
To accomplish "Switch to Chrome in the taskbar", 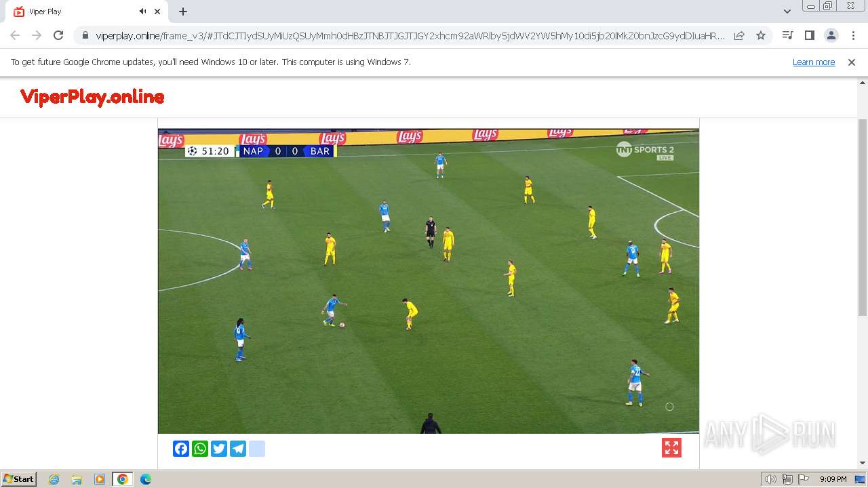I will 123,479.
